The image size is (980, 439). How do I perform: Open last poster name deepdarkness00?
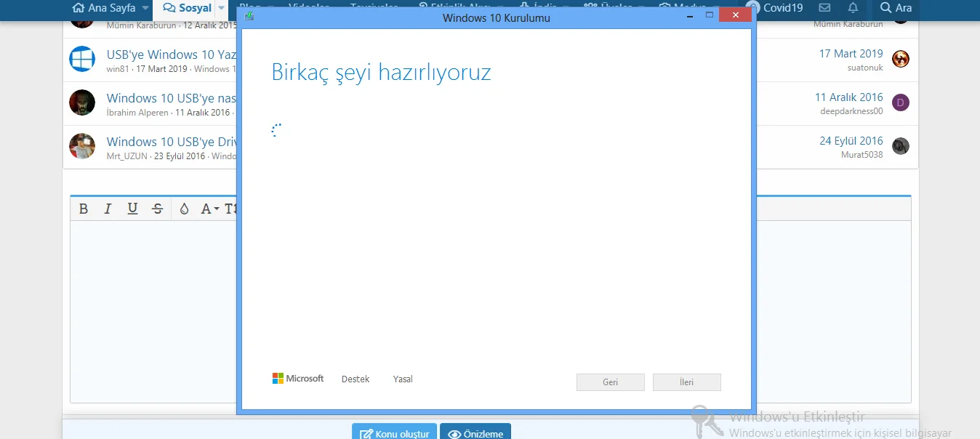851,111
